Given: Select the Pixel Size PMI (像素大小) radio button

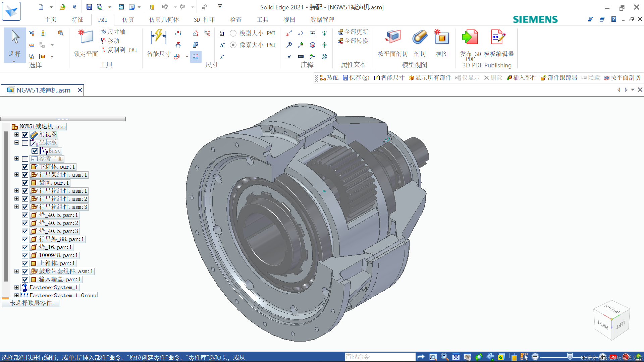Looking at the screenshot, I should 233,45.
